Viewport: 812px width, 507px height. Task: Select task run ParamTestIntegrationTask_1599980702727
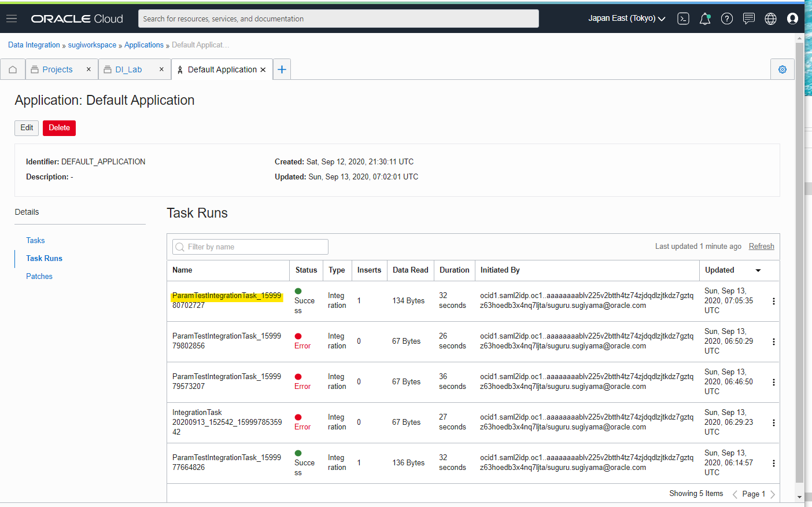click(x=227, y=300)
